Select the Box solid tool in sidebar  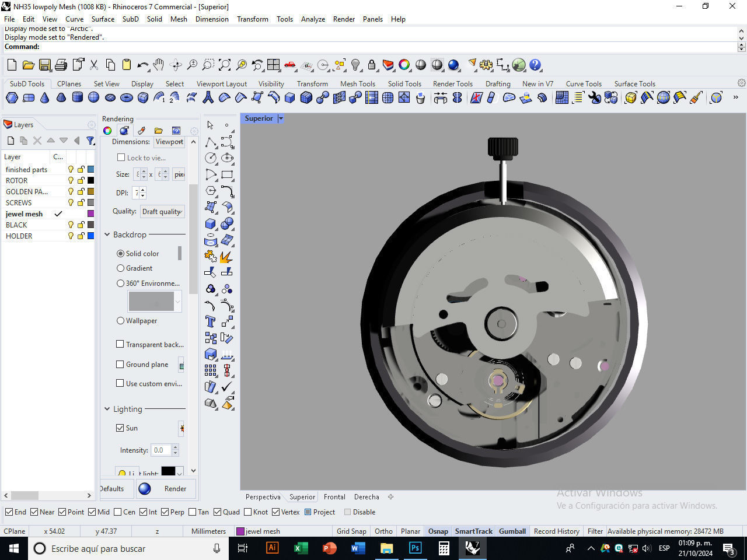(211, 223)
